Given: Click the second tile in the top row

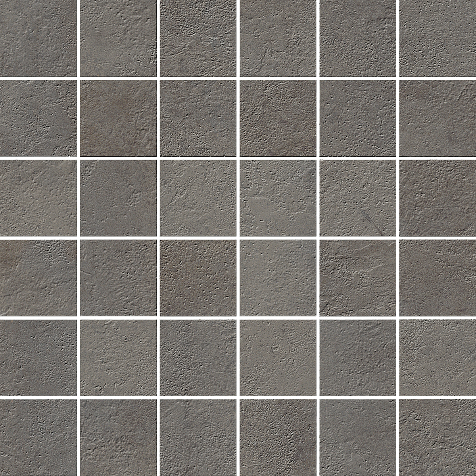Looking at the screenshot, I should coord(118,38).
